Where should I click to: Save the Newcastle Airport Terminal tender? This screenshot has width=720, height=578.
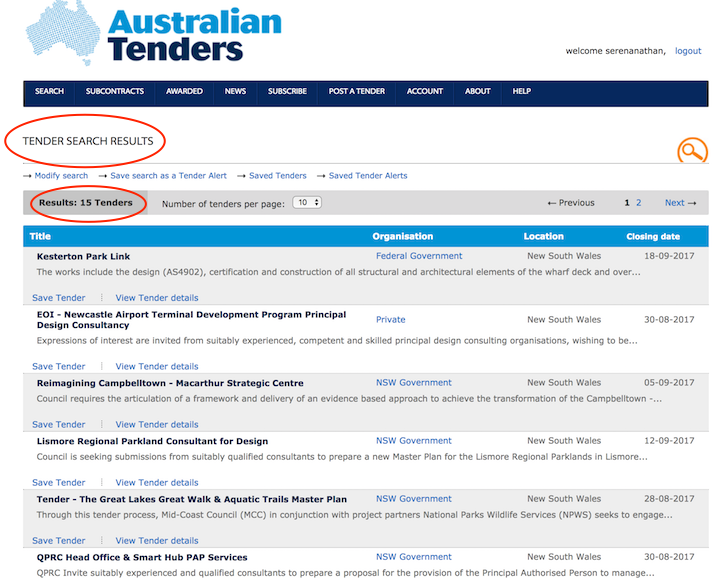tap(59, 366)
